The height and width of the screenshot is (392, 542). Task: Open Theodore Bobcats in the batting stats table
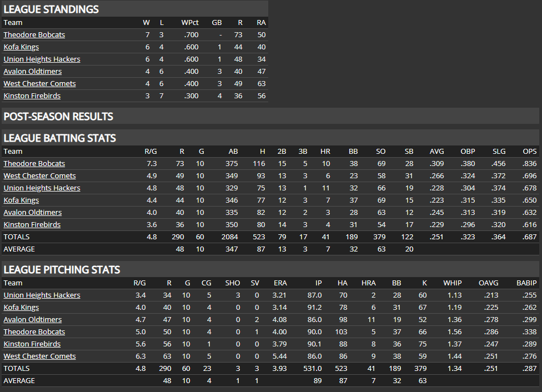[x=34, y=163]
